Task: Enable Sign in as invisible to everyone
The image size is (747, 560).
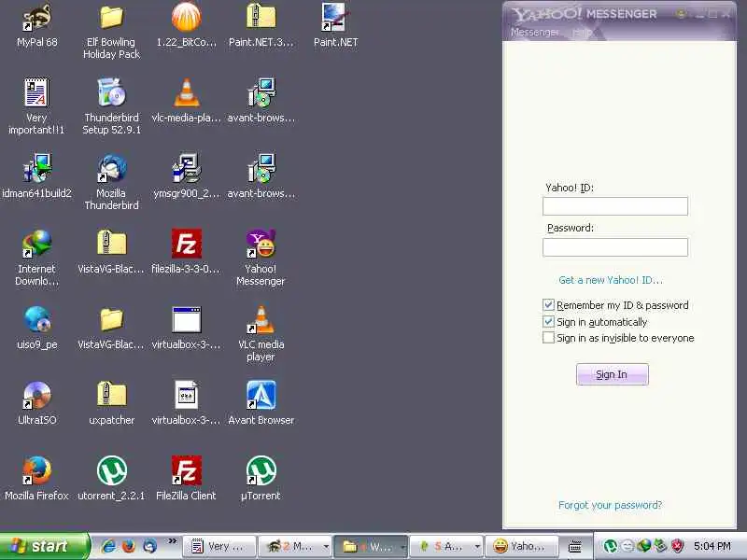Action: pos(548,338)
